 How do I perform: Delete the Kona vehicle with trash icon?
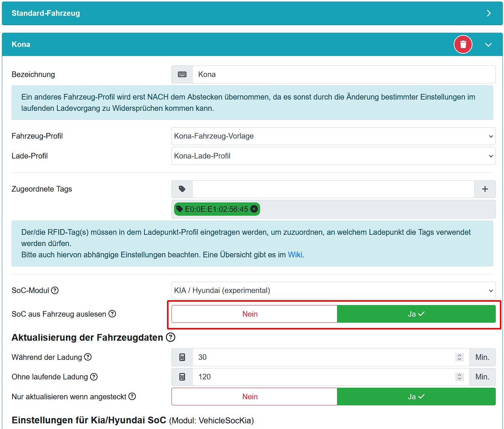tap(463, 44)
